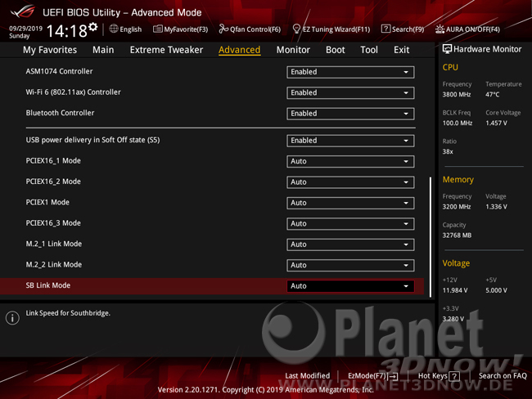Viewport: 532px width, 399px height.
Task: Switch to Boot tab
Action: pyautogui.click(x=336, y=50)
